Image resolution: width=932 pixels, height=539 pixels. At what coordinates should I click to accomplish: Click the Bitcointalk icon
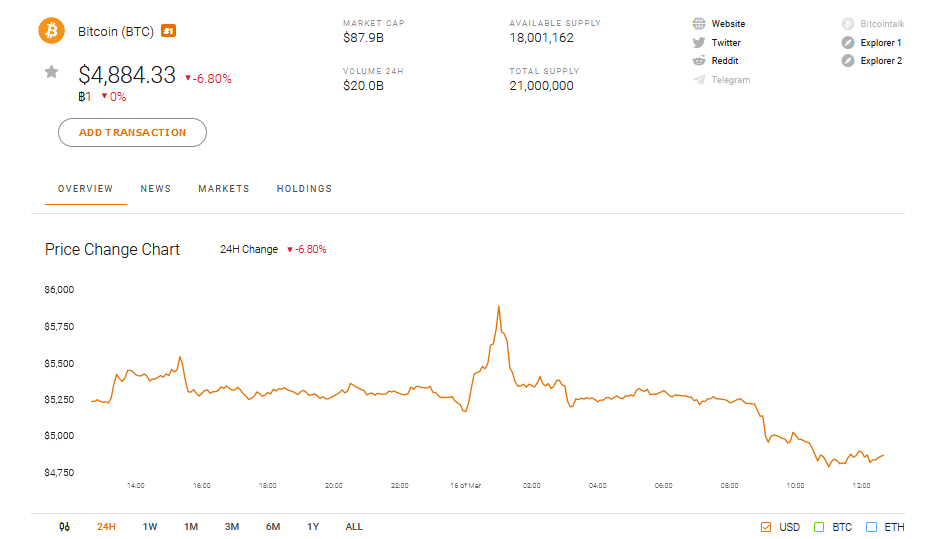(848, 24)
